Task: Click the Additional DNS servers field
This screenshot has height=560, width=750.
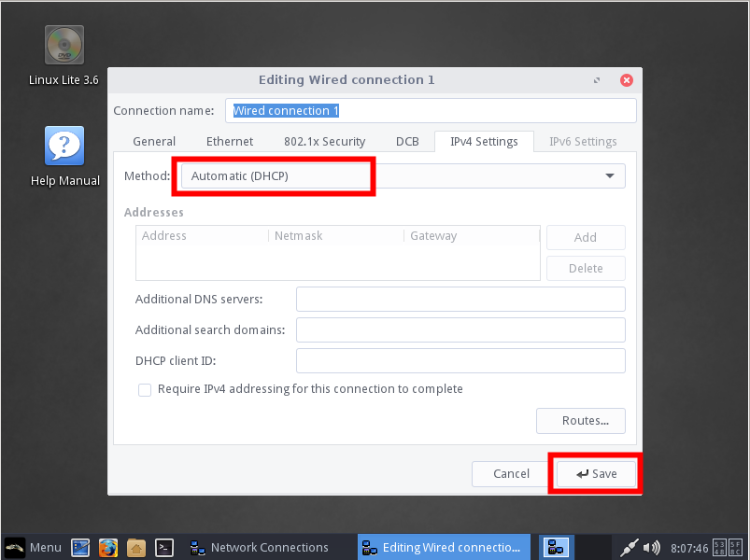Action: 460,300
